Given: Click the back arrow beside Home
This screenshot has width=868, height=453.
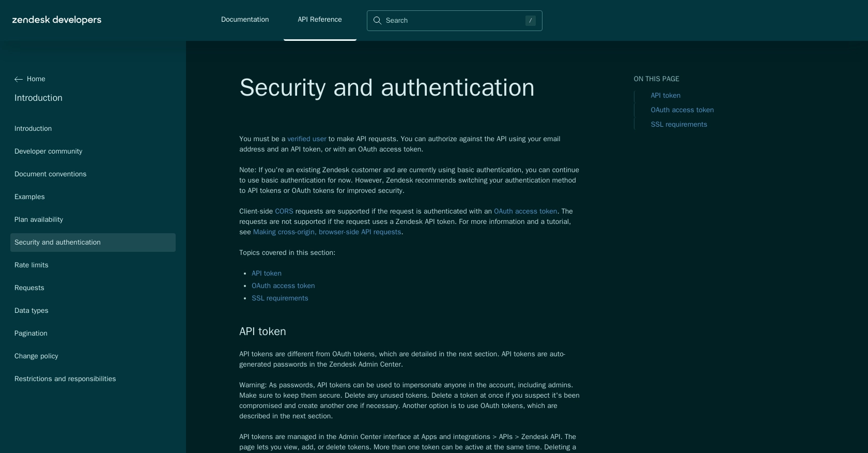Looking at the screenshot, I should 19,79.
